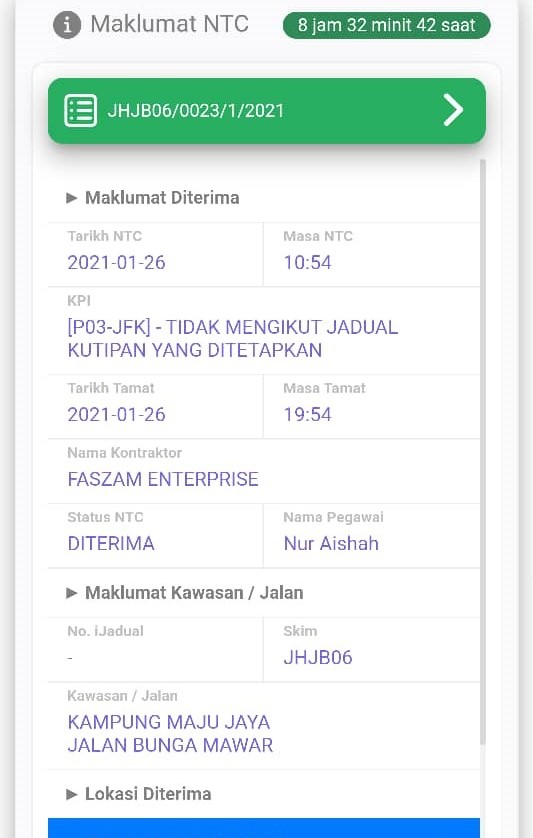Click officer name Nur Aishah
The width and height of the screenshot is (533, 838).
tap(331, 544)
